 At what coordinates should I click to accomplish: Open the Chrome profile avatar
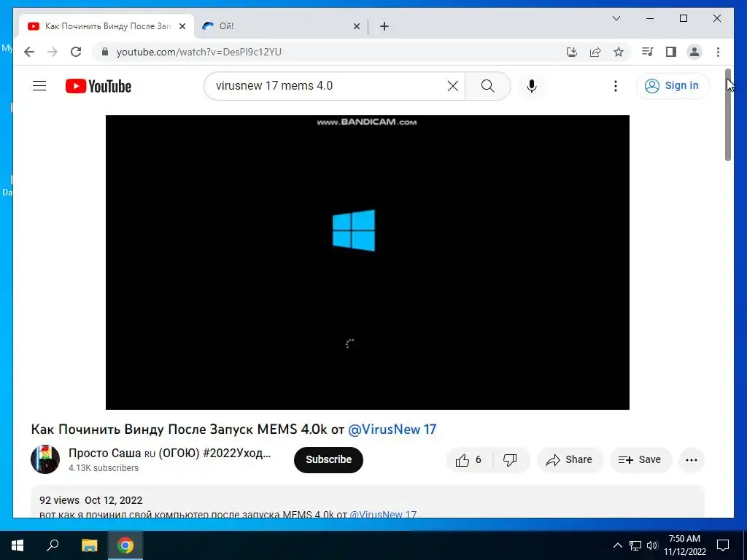[694, 52]
